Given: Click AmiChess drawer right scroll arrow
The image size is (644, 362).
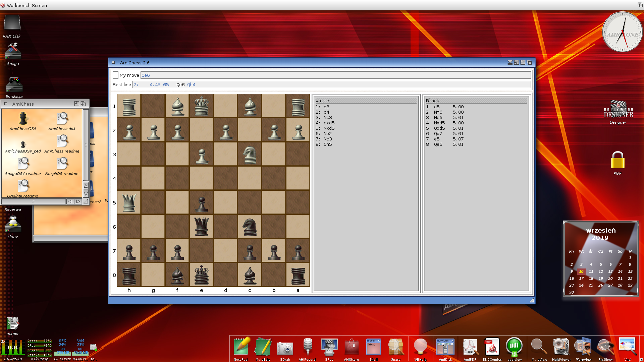Looking at the screenshot, I should click(x=78, y=201).
